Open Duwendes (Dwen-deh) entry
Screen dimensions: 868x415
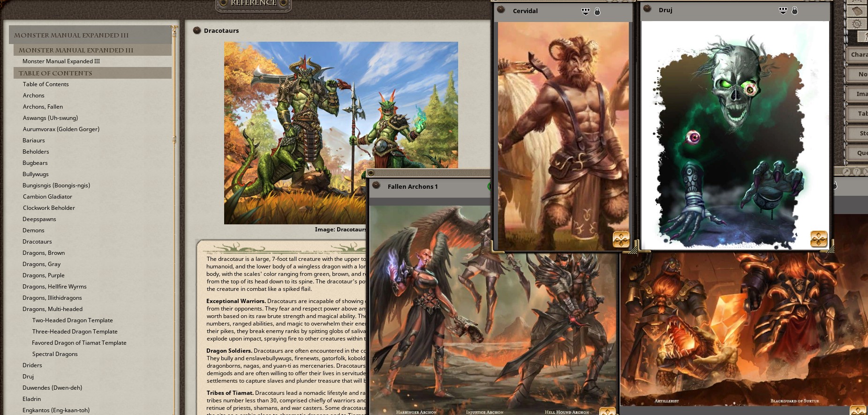click(x=52, y=388)
